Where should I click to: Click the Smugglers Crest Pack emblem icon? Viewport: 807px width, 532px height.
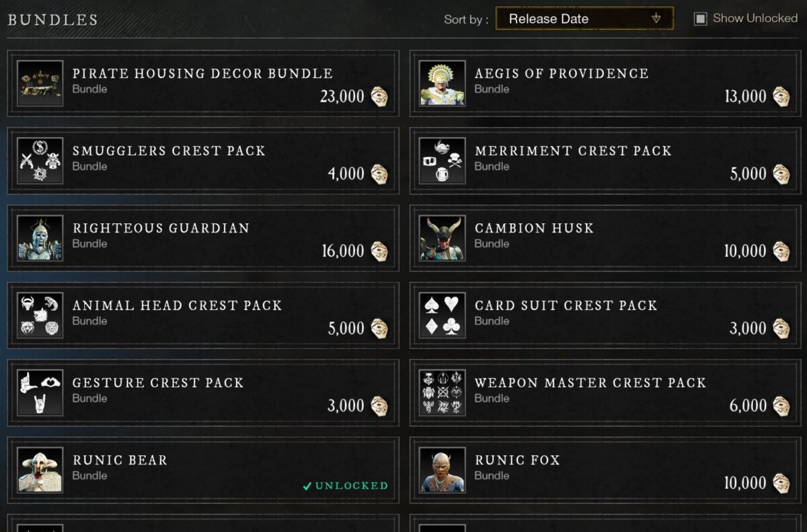(x=40, y=159)
